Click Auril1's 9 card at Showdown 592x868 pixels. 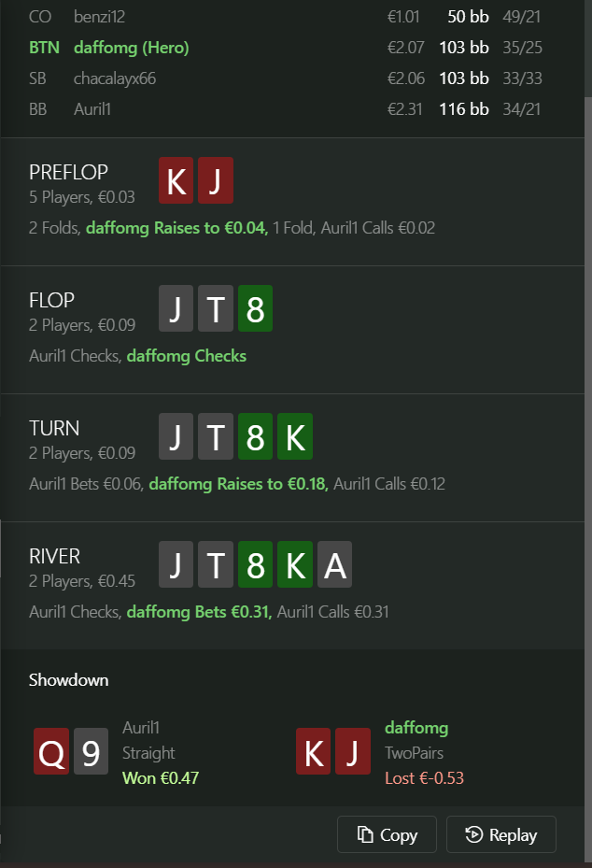pyautogui.click(x=91, y=753)
